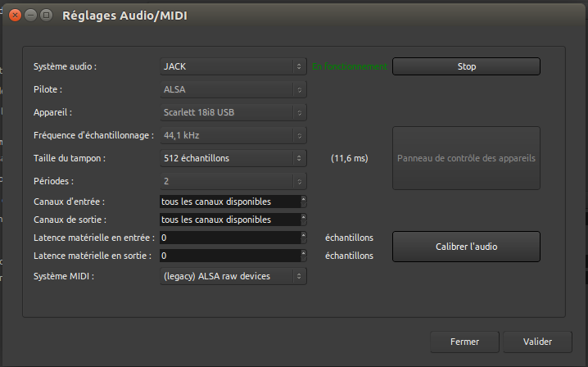Open the Périodes dropdown
The image size is (588, 367).
point(233,181)
